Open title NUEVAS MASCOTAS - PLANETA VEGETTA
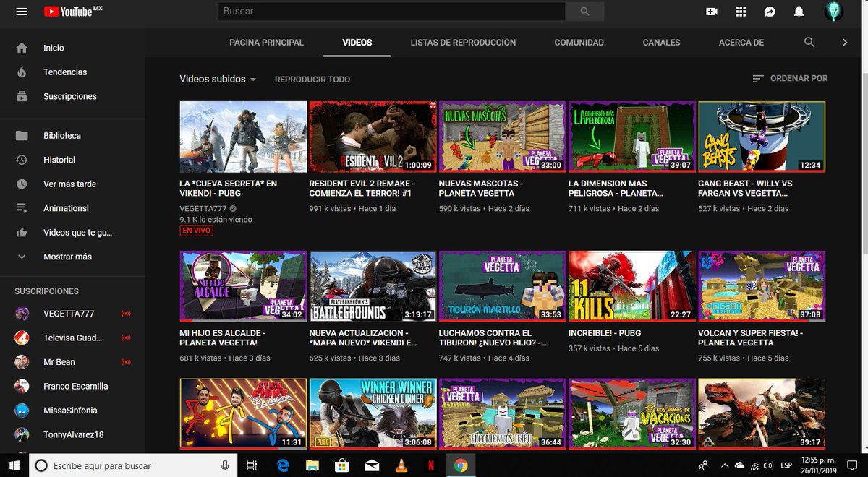Image resolution: width=868 pixels, height=477 pixels. [x=480, y=189]
